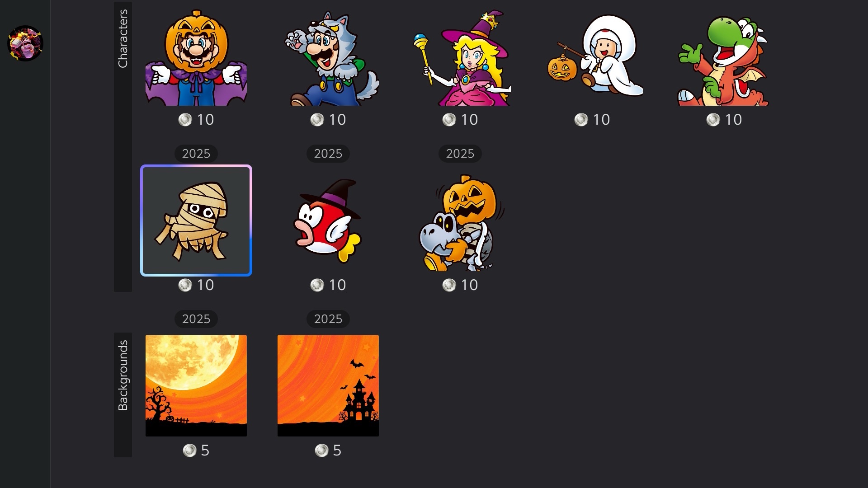Screen dimensions: 868x488
Task: Click the Characters section label
Action: [x=123, y=38]
